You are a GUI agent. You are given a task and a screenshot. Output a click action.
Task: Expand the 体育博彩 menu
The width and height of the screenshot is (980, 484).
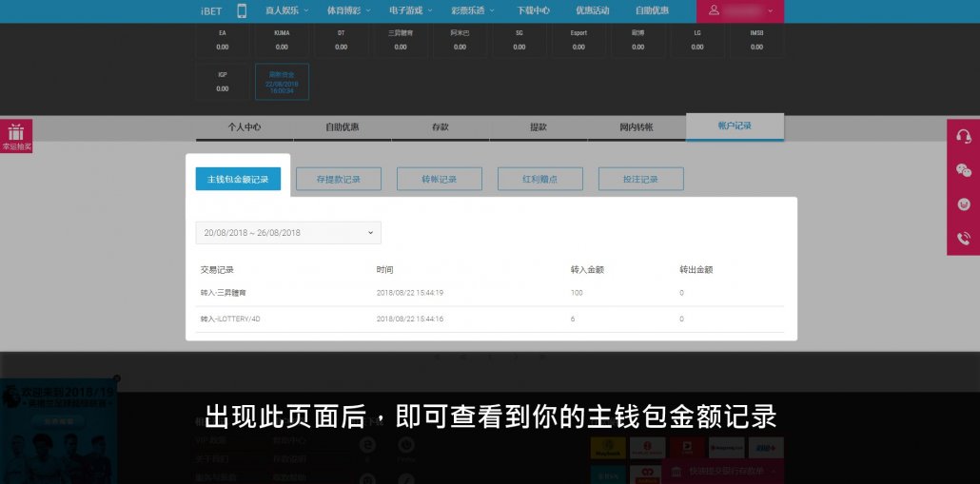pos(349,10)
